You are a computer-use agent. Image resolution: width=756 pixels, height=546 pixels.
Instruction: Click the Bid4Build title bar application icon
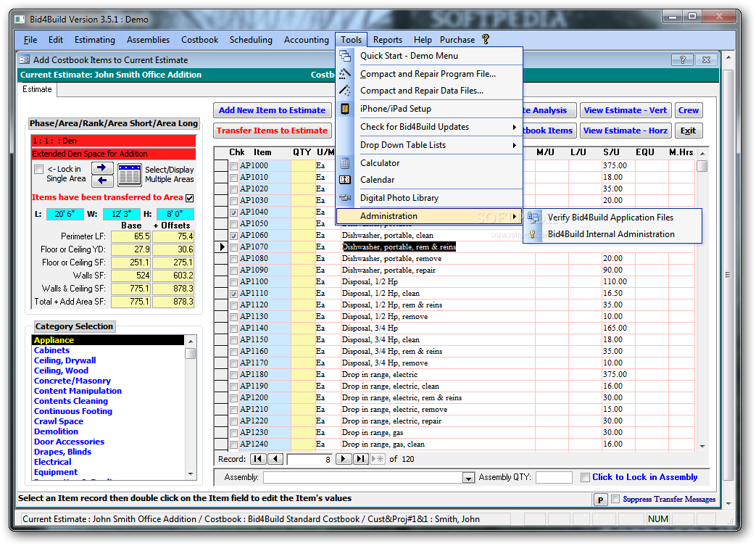click(20, 20)
